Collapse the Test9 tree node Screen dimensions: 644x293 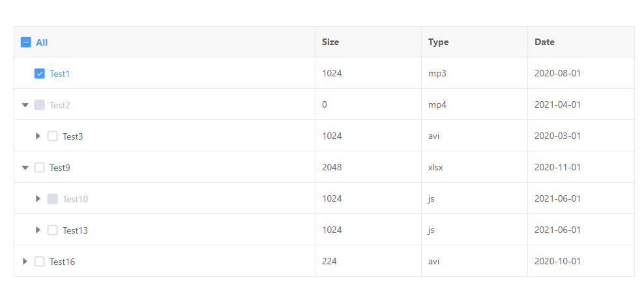pos(25,168)
